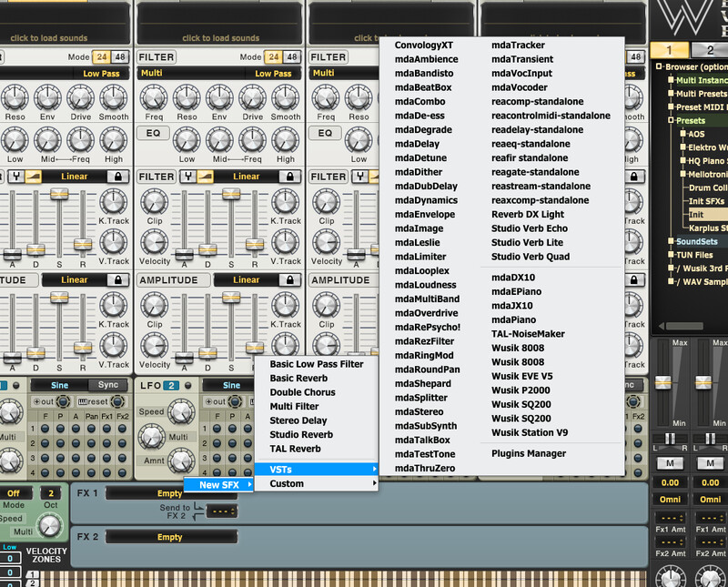Screen dimensions: 728x587
Task: Click the FX 2 Empty slot
Action: (170, 537)
